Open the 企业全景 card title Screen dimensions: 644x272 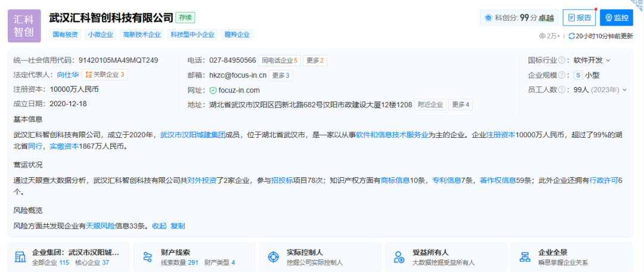(553, 253)
